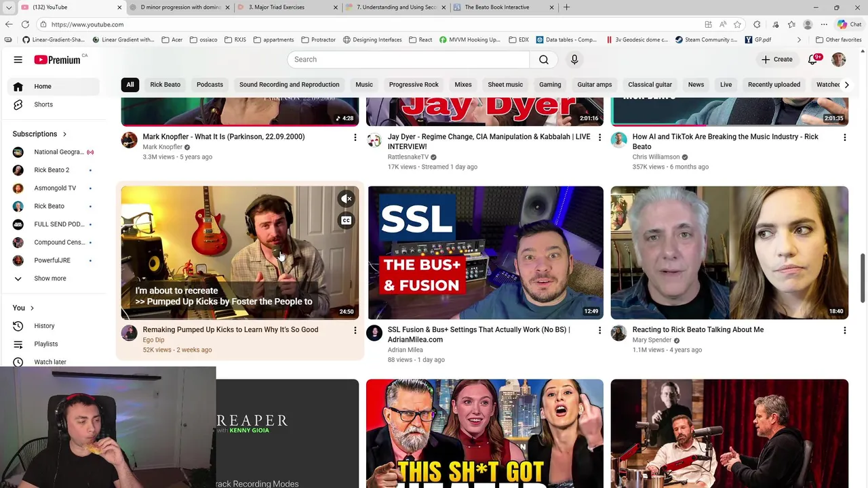Open the YouTube hamburger guide menu
This screenshot has width=868, height=488.
(x=18, y=60)
